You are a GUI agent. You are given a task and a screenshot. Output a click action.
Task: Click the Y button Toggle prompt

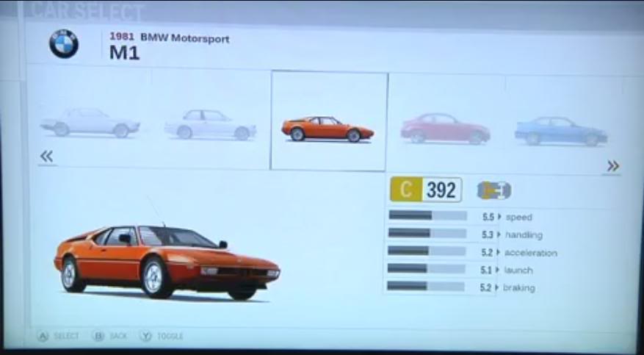pos(162,336)
